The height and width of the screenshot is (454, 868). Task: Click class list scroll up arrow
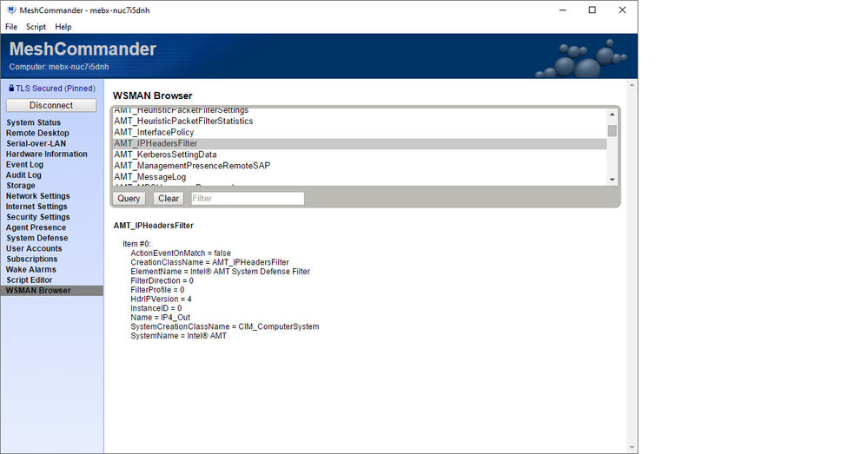tap(613, 115)
